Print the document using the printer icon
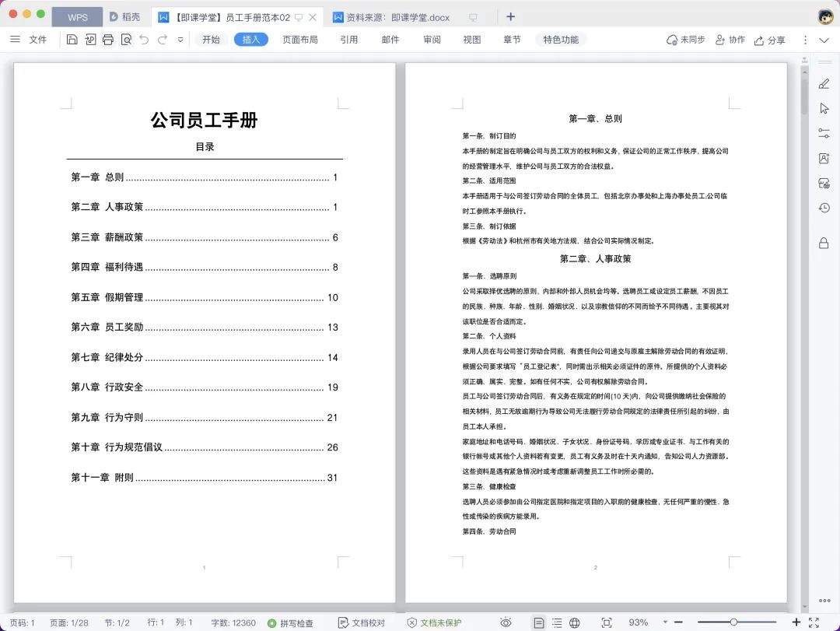This screenshot has height=631, width=840. click(107, 39)
